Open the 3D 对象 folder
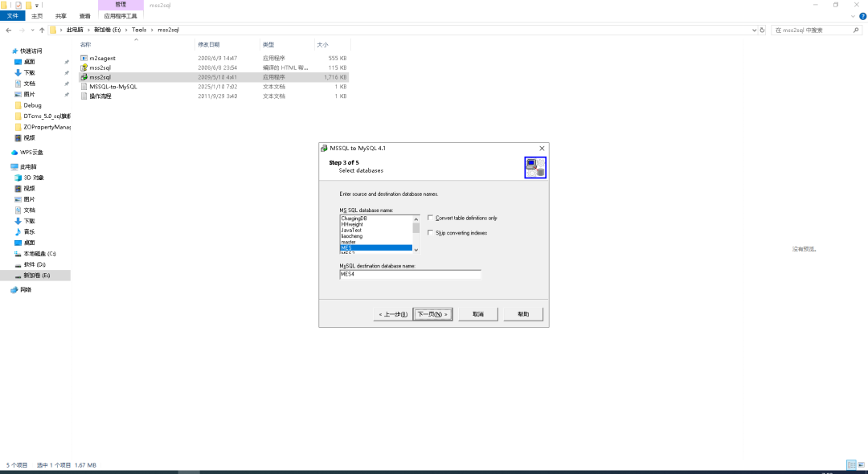Image resolution: width=868 pixels, height=474 pixels. [33, 178]
